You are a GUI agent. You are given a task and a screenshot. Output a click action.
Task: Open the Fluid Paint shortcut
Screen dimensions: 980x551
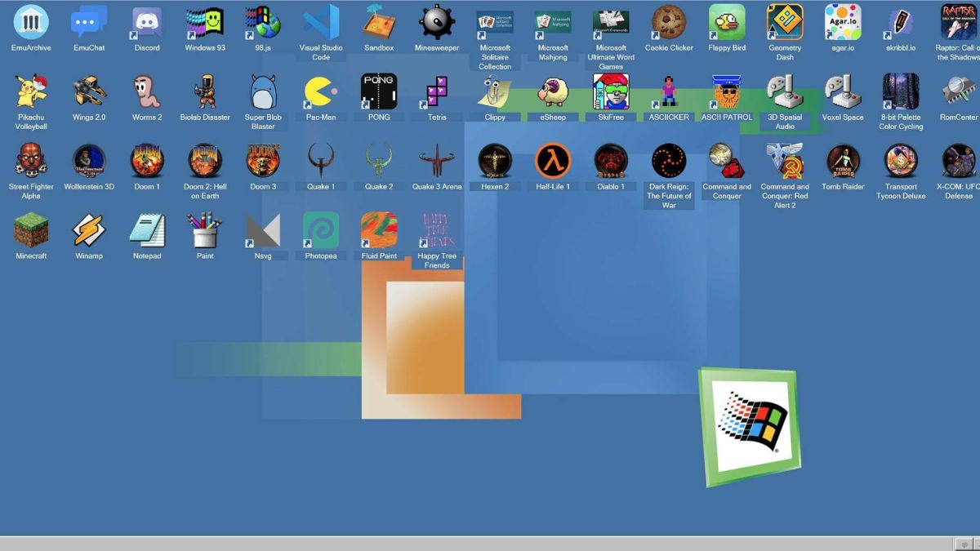pyautogui.click(x=379, y=230)
